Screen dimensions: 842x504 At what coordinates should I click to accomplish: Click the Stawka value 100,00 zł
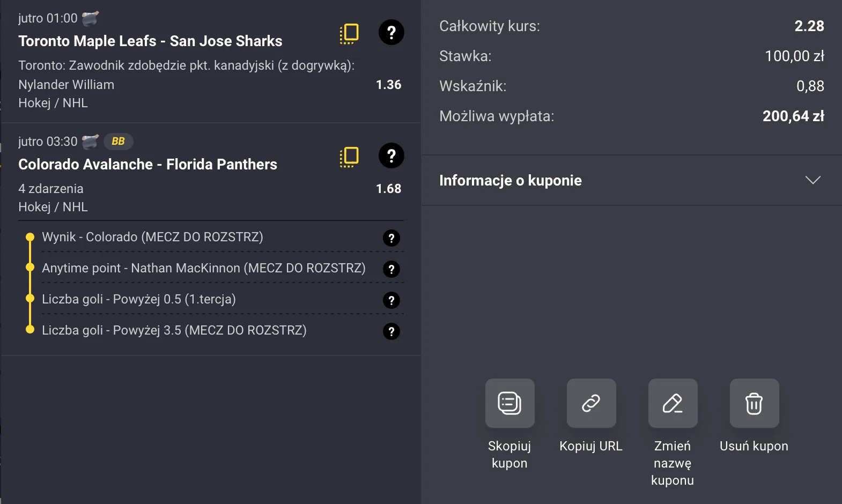coord(794,56)
